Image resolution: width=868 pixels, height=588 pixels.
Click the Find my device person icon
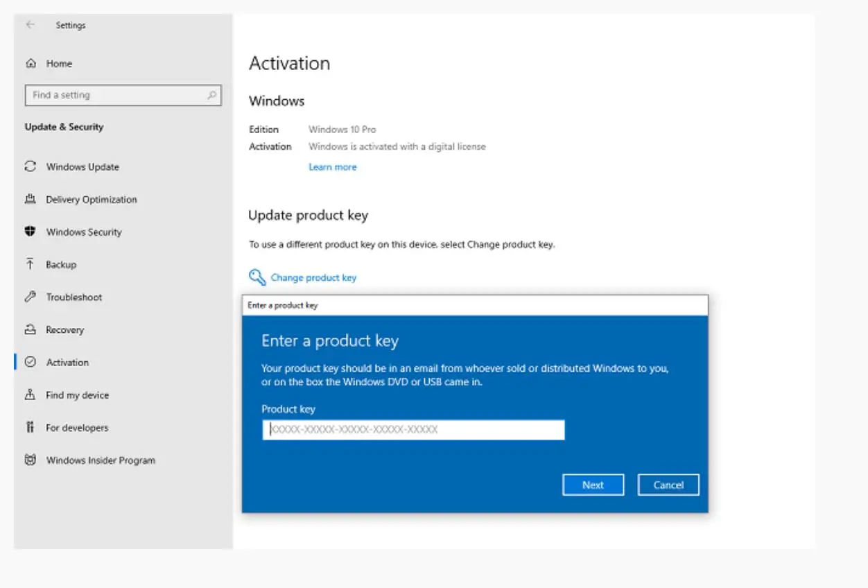[31, 395]
